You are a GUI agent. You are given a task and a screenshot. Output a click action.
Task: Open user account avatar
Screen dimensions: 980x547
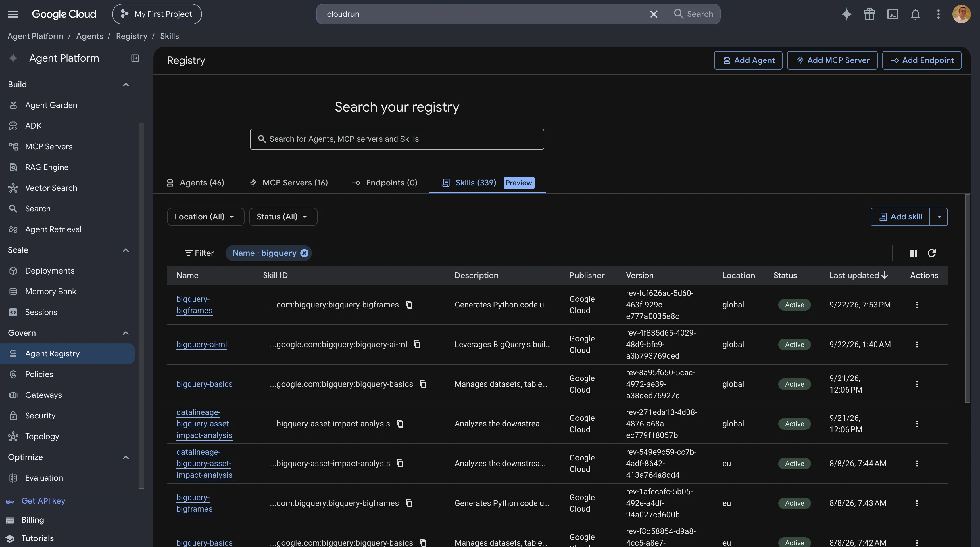[961, 14]
